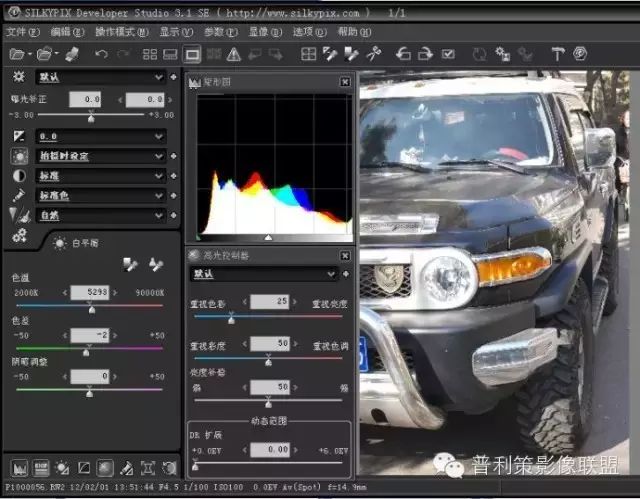Click the development settings gears icon

19,235
